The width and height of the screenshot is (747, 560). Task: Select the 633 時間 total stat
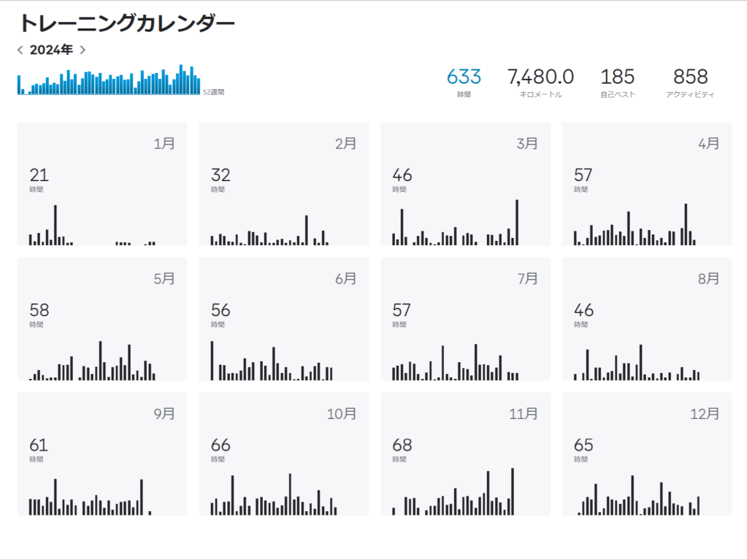tap(464, 82)
